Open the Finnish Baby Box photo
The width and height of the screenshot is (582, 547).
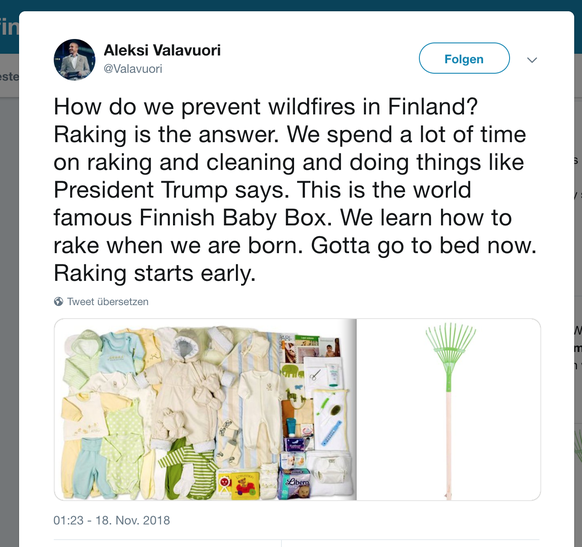click(205, 409)
